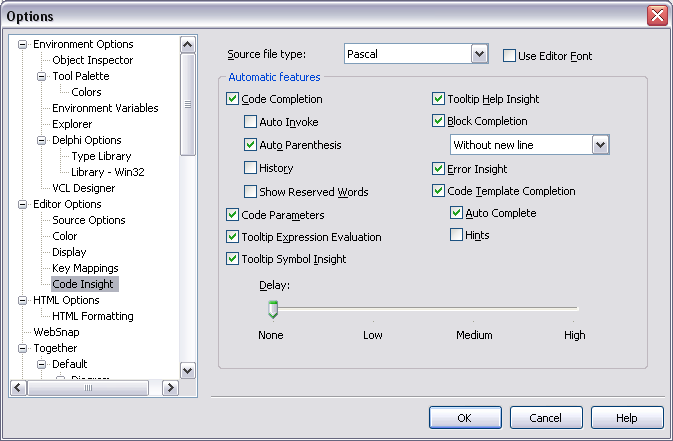Open Help for this dialog
The image size is (673, 441).
627,418
